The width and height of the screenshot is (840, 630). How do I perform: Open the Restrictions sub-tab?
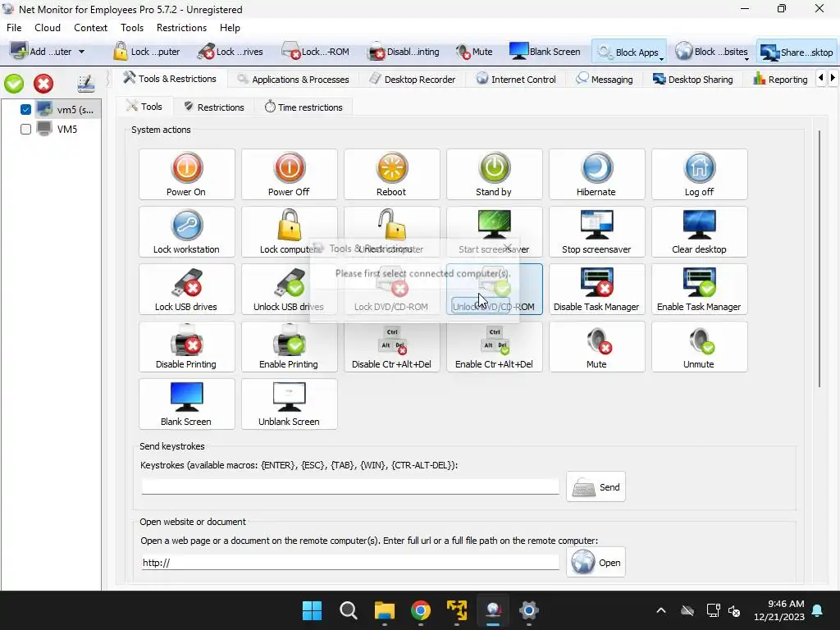tap(214, 107)
